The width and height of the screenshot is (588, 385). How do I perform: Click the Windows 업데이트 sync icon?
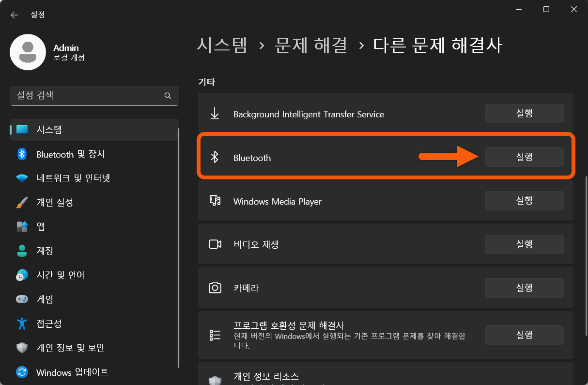22,372
